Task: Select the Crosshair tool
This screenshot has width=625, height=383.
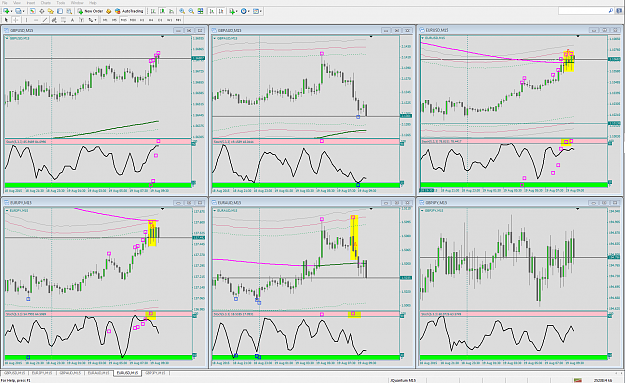Action: tap(16, 20)
